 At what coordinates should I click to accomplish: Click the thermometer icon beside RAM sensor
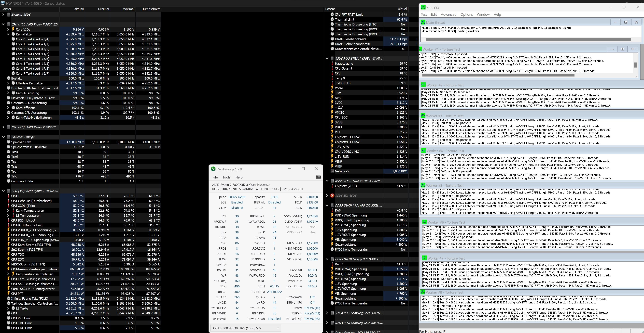tap(332, 210)
